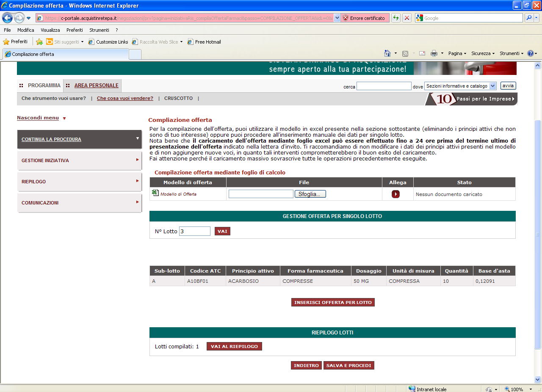Click the address bar URL field
This screenshot has height=392, width=542.
coord(185,18)
